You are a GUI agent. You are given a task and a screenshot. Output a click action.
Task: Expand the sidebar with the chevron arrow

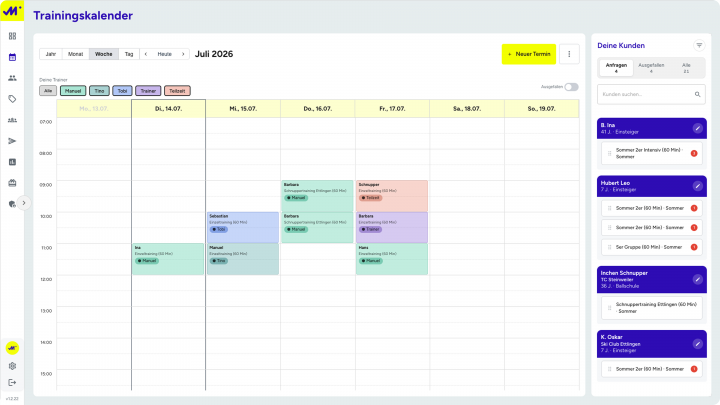point(24,203)
